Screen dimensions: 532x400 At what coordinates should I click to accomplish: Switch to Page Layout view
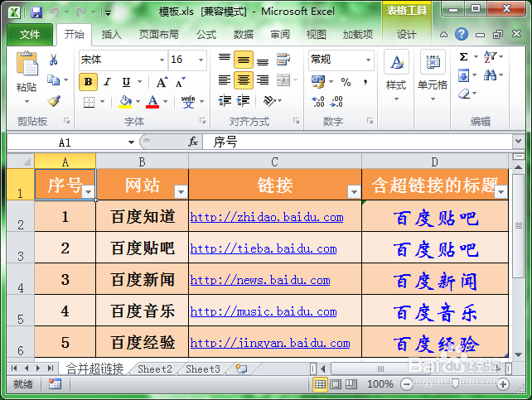(x=336, y=384)
